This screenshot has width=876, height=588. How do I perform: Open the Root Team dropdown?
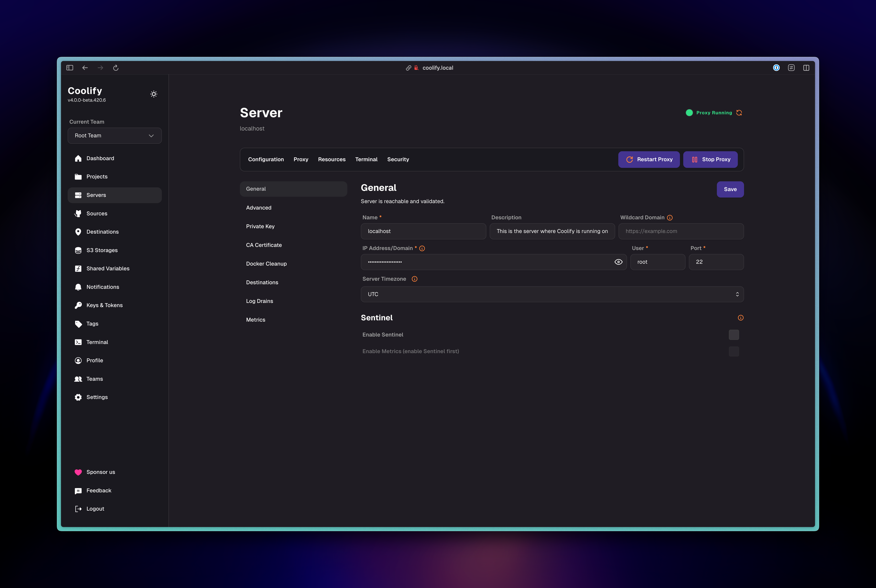click(114, 136)
